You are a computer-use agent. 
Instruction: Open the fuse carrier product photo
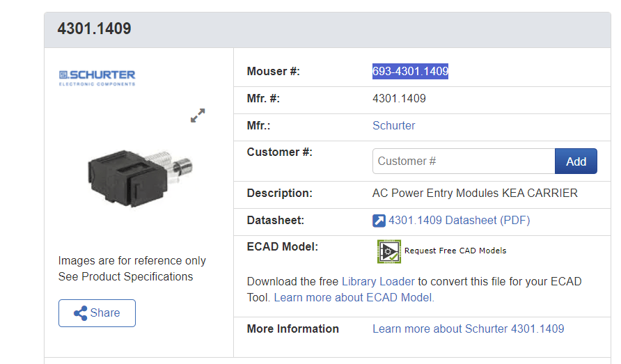point(140,177)
